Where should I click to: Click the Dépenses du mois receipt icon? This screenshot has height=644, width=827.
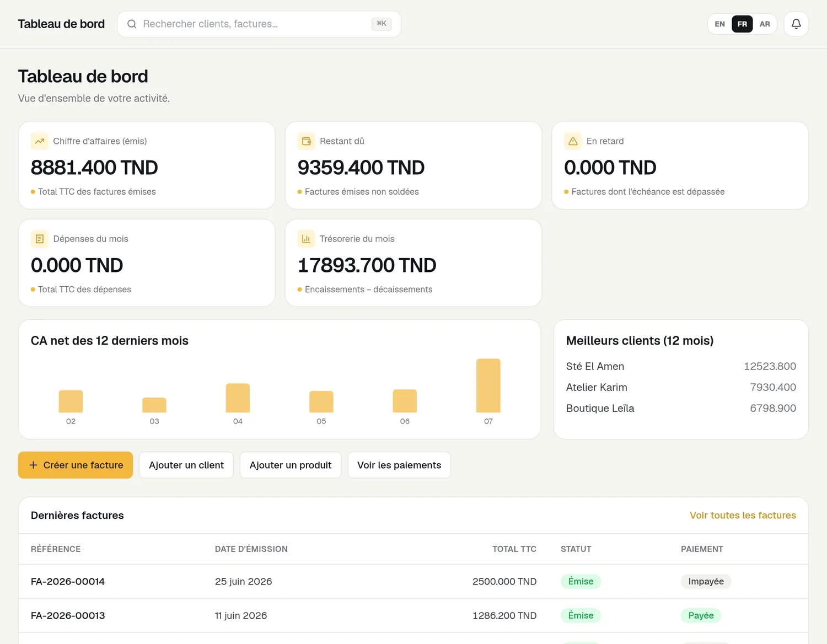click(40, 239)
